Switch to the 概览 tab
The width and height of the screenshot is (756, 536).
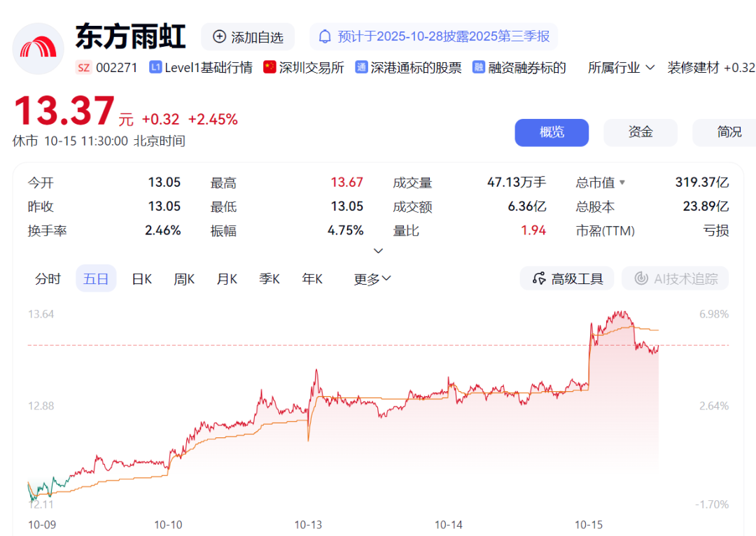click(x=552, y=132)
